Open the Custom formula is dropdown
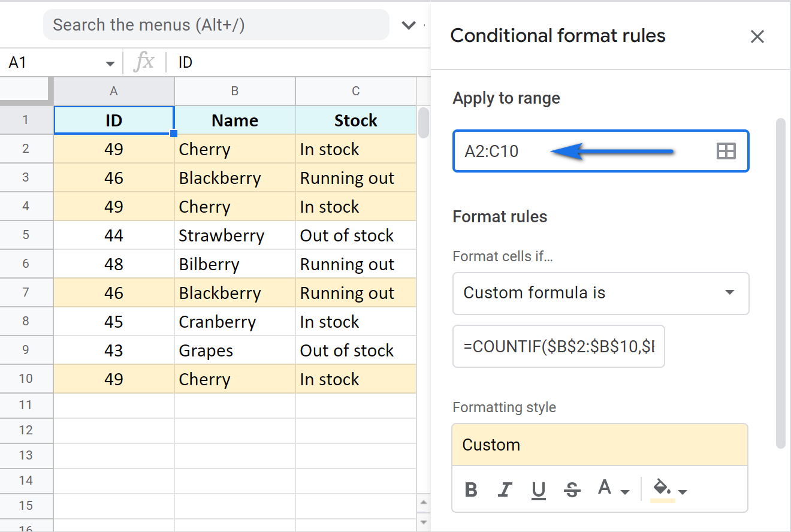The image size is (791, 532). 600,293
